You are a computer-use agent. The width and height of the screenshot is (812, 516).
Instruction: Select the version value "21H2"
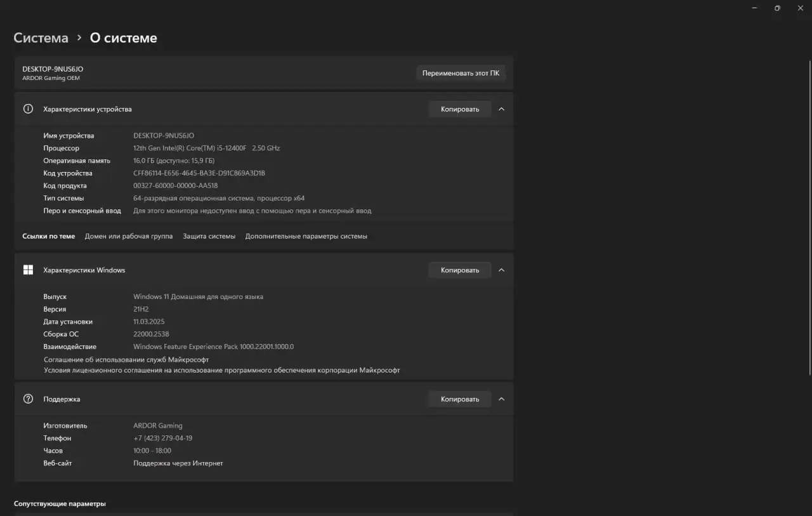[141, 309]
